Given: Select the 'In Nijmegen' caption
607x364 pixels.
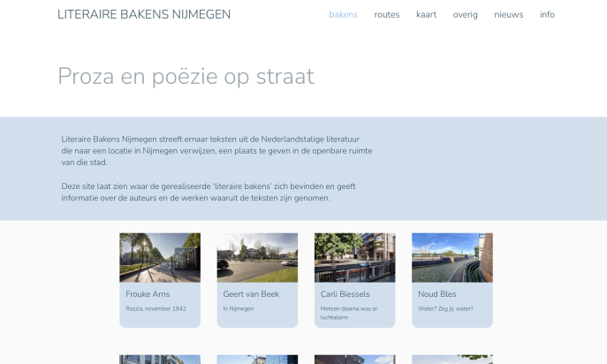Looking at the screenshot, I should (239, 308).
